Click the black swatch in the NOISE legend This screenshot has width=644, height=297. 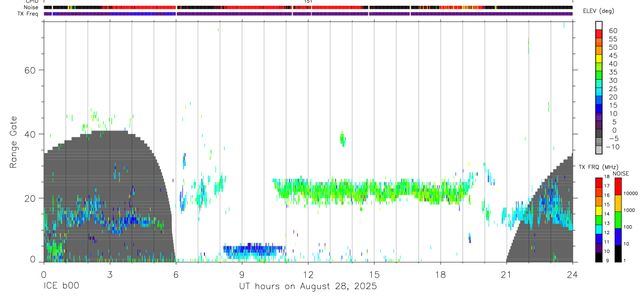click(x=617, y=252)
